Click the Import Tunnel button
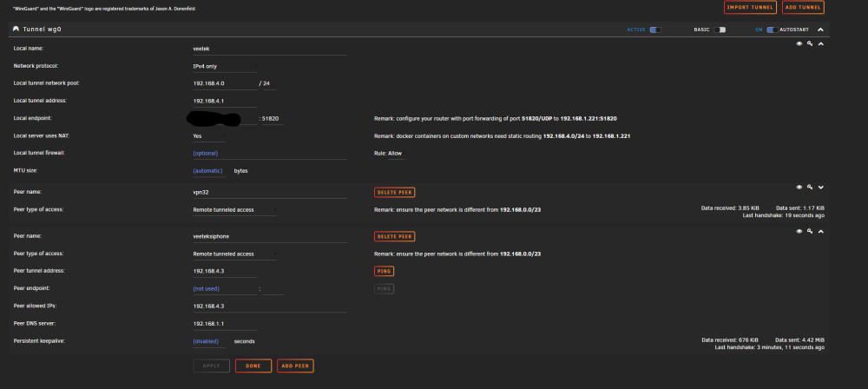Viewport: 868px width, 389px height. (750, 7)
